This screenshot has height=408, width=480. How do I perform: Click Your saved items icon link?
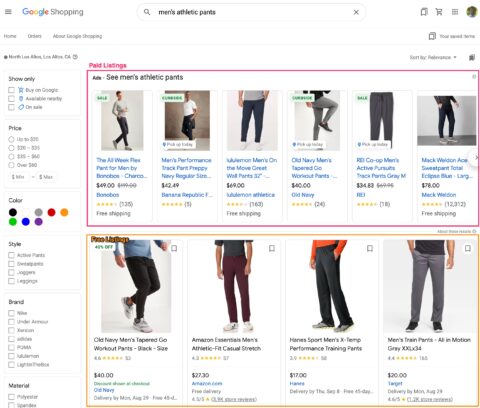pos(432,36)
